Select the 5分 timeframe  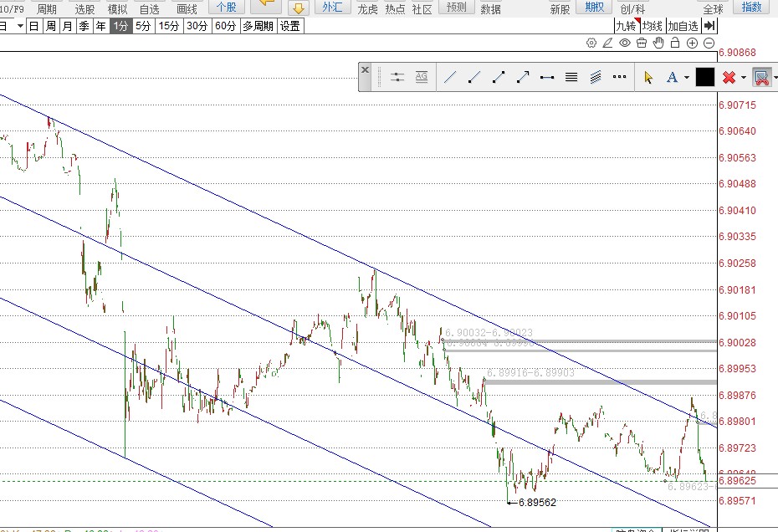click(143, 26)
